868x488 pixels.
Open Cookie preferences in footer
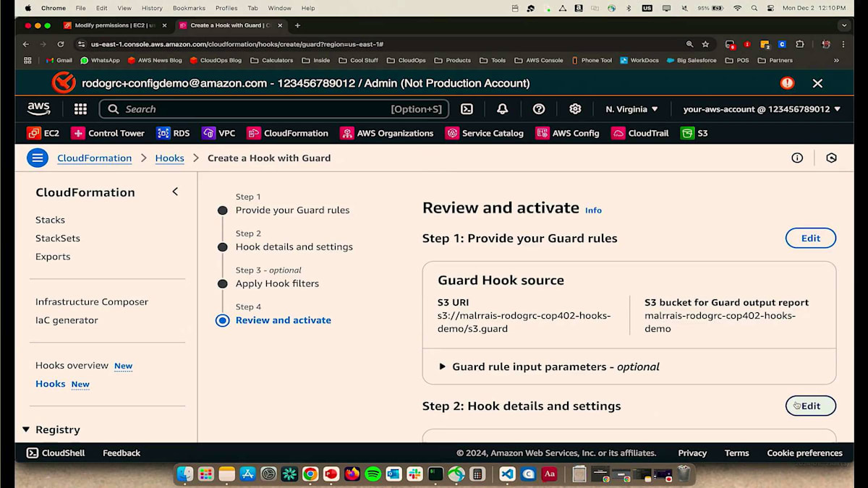(x=804, y=453)
